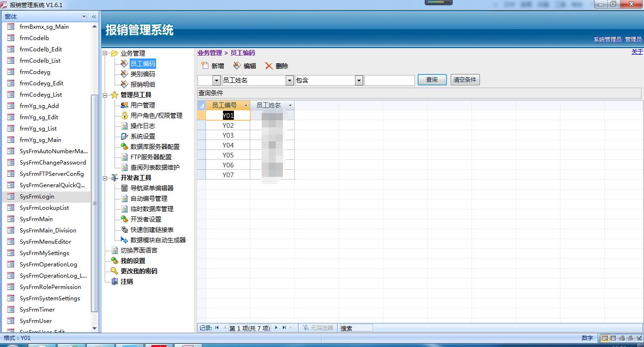Collapse the navigation pane with double chevron

coord(94,17)
